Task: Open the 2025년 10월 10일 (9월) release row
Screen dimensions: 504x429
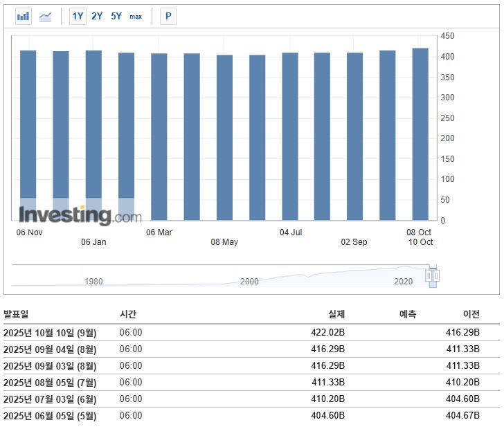Action: 50,333
